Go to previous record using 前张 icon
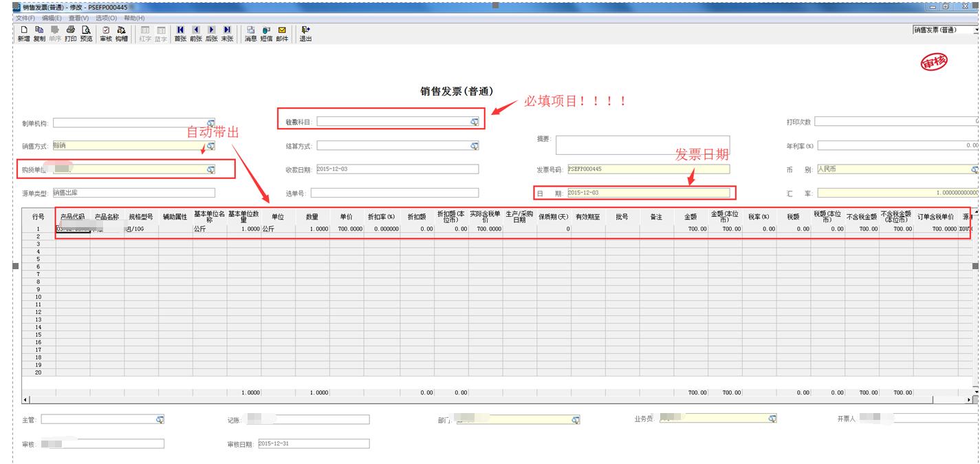This screenshot has height=464, width=980. click(196, 30)
